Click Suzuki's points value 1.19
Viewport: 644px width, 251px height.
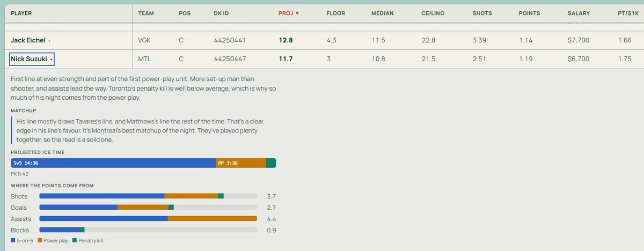click(x=525, y=59)
